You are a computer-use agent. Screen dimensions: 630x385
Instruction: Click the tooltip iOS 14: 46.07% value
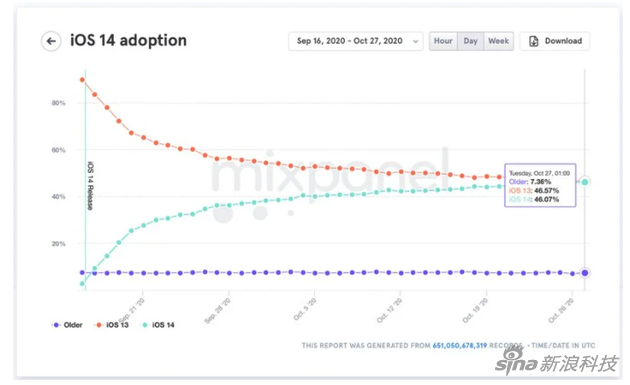[x=534, y=199]
